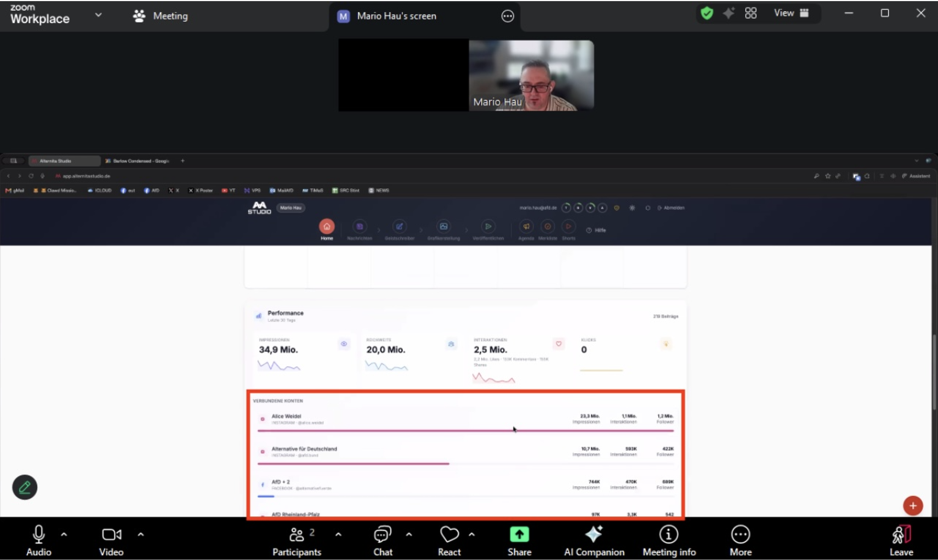Click the Abmelden logout button

coord(671,208)
